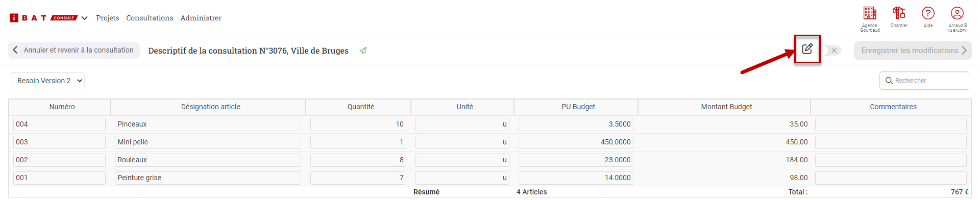Click the IBAT Consult logo
The height and width of the screenshot is (200, 980).
pyautogui.click(x=43, y=18)
